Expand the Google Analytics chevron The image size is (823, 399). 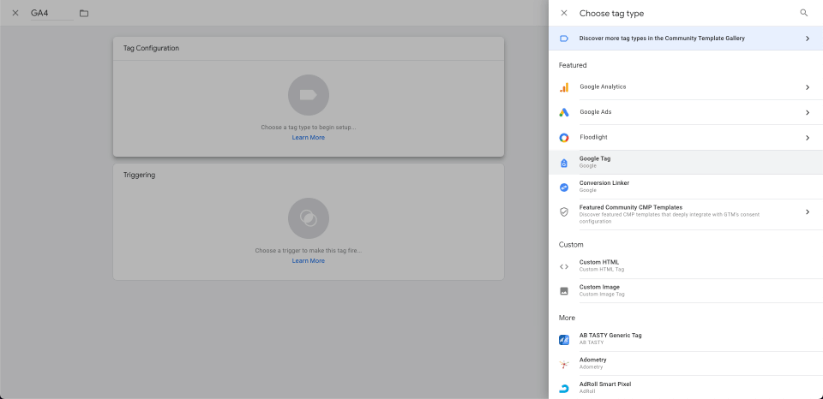tap(807, 87)
